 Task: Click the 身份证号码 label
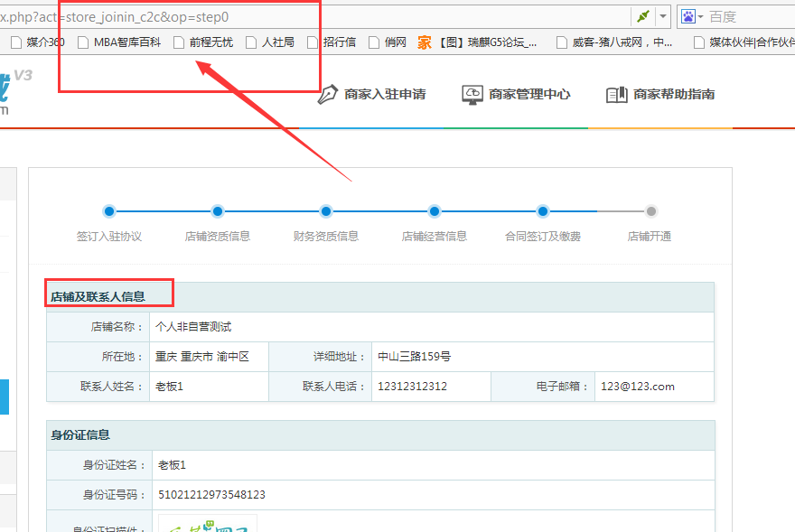pos(115,495)
